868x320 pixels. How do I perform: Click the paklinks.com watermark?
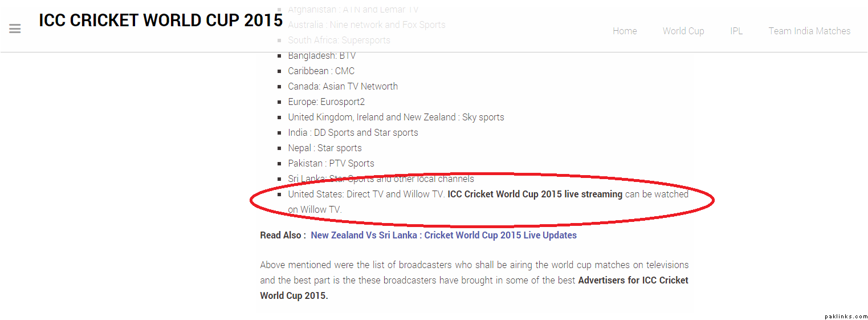[x=846, y=316]
